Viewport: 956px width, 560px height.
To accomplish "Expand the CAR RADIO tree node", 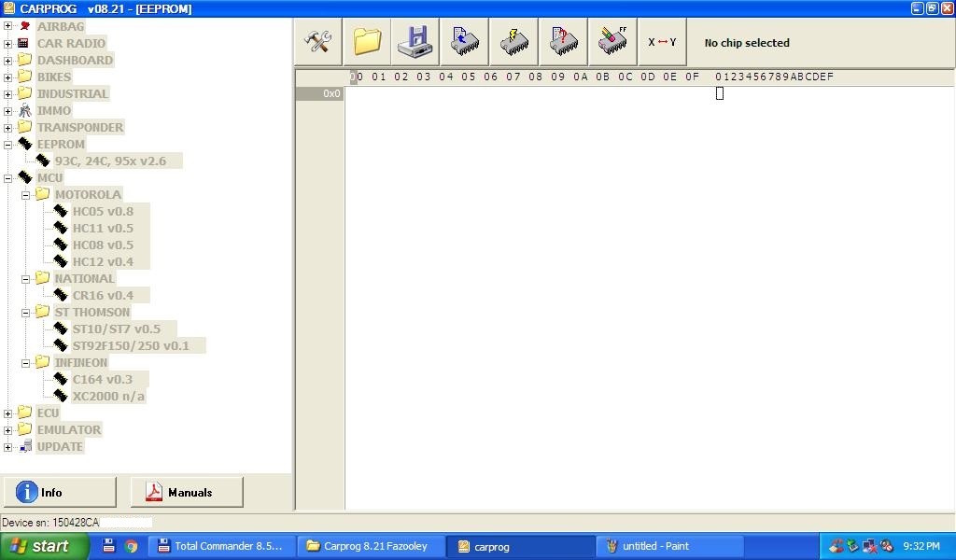I will click(x=7, y=43).
